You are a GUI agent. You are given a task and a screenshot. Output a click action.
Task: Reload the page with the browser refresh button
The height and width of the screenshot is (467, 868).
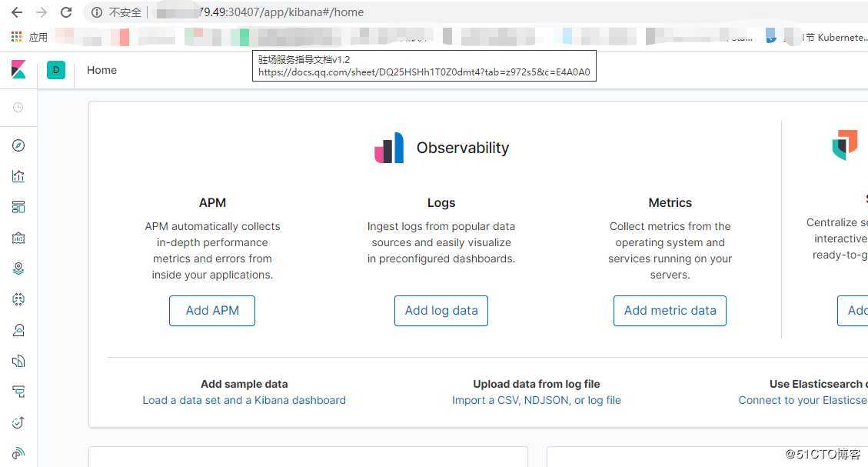point(66,12)
